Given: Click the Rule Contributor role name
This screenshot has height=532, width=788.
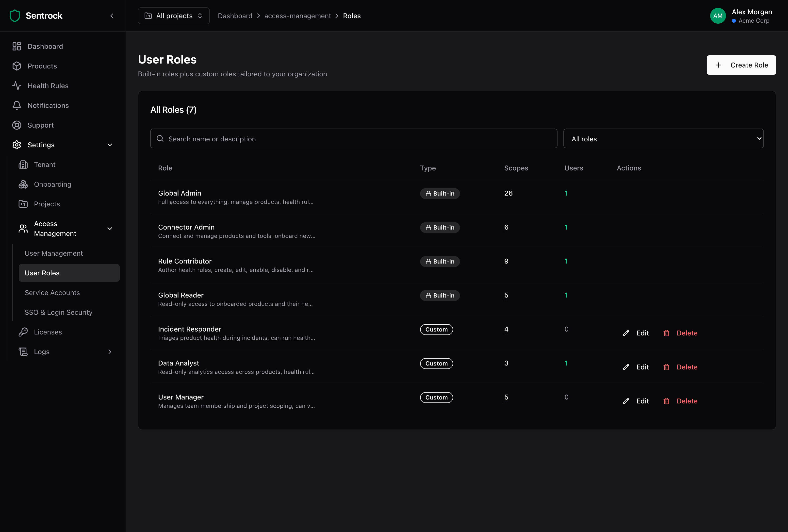Looking at the screenshot, I should click(x=185, y=261).
